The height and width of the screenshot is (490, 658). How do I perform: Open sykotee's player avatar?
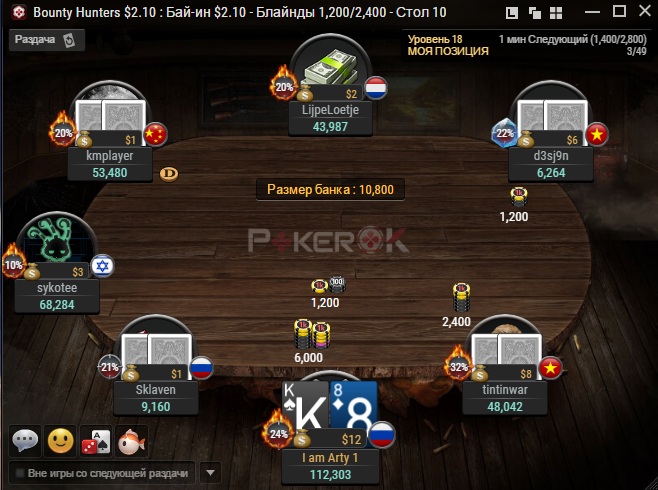tap(58, 238)
